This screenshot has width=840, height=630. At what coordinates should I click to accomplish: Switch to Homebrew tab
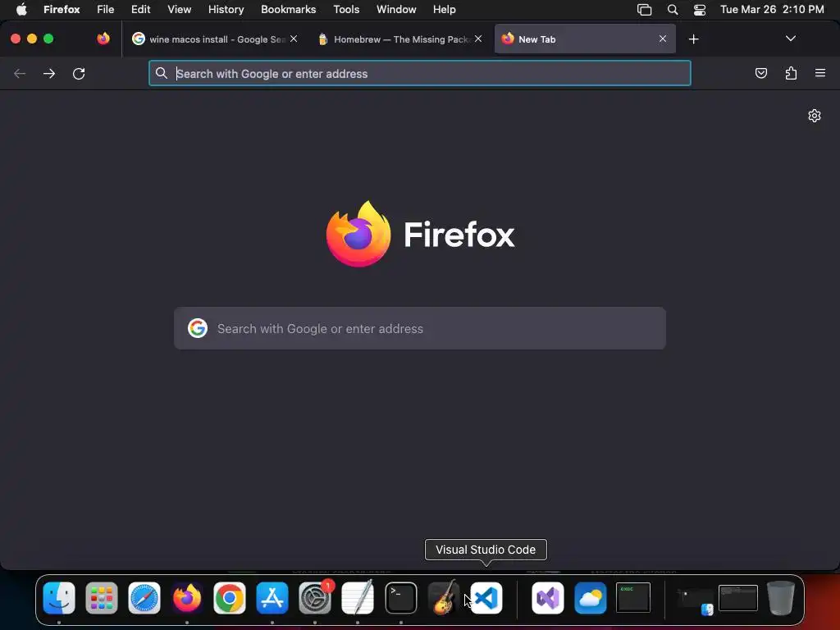pyautogui.click(x=399, y=39)
